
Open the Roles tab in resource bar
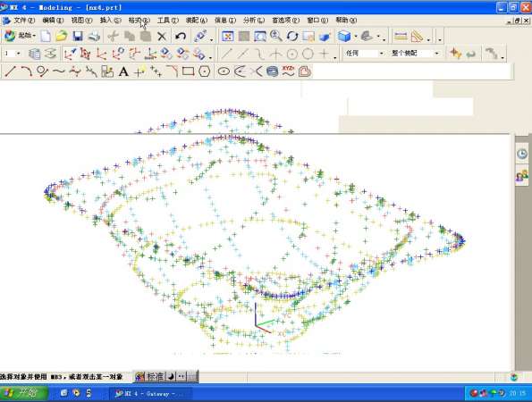pos(522,176)
